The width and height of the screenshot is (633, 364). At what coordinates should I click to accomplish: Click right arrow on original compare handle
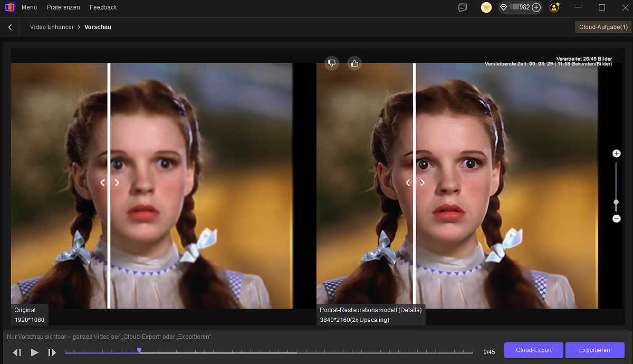pyautogui.click(x=117, y=183)
